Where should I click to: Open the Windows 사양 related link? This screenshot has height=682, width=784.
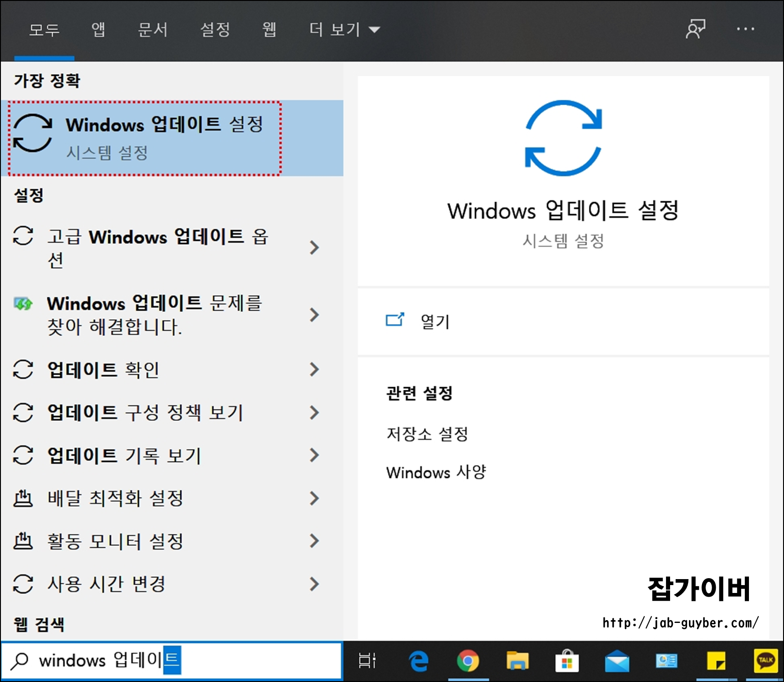(x=436, y=472)
